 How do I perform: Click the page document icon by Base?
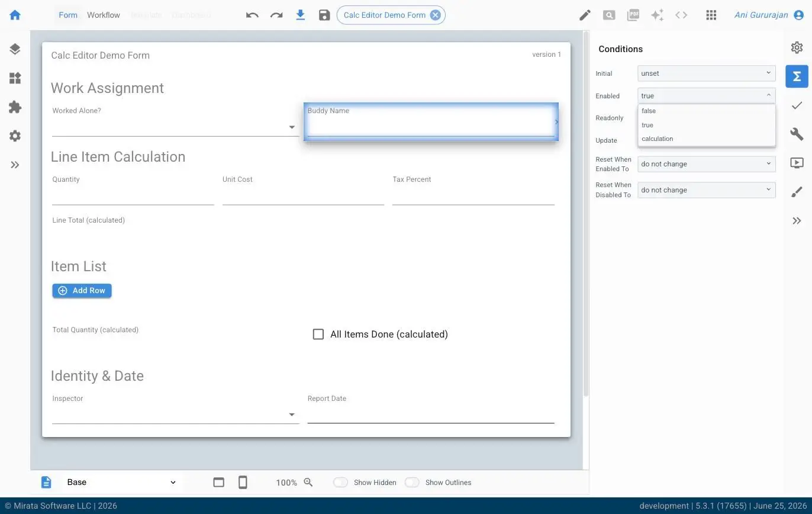46,482
